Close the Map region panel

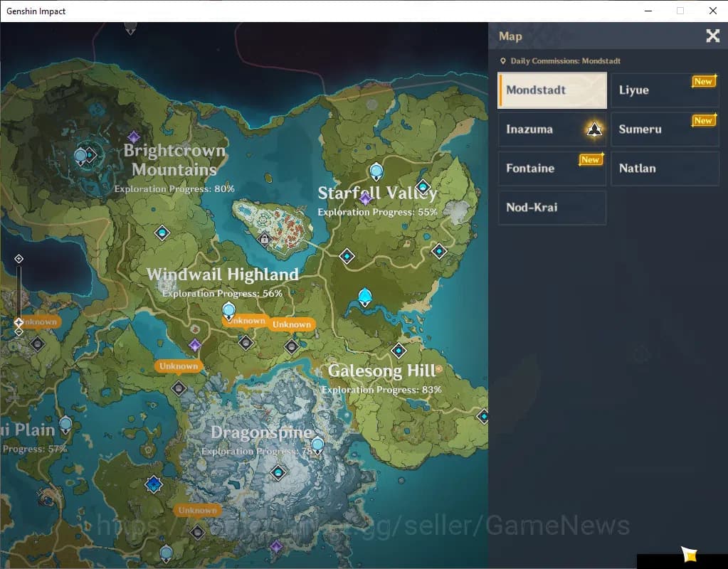712,36
